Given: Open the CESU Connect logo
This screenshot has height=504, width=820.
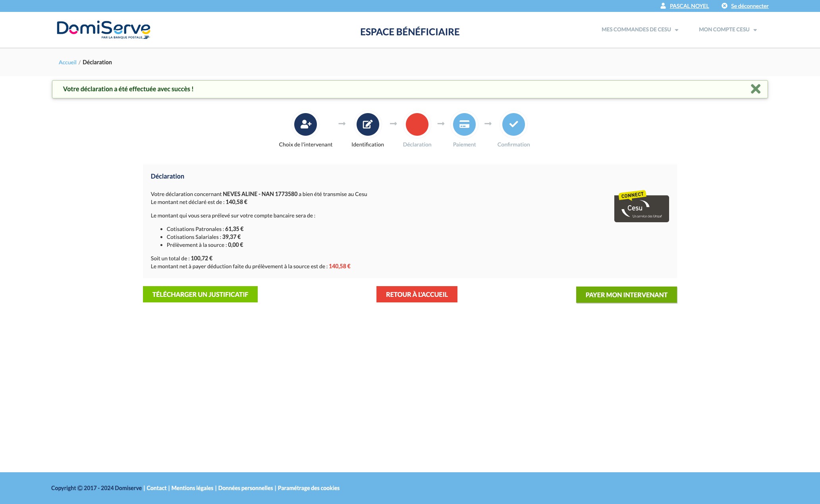Looking at the screenshot, I should click(641, 208).
